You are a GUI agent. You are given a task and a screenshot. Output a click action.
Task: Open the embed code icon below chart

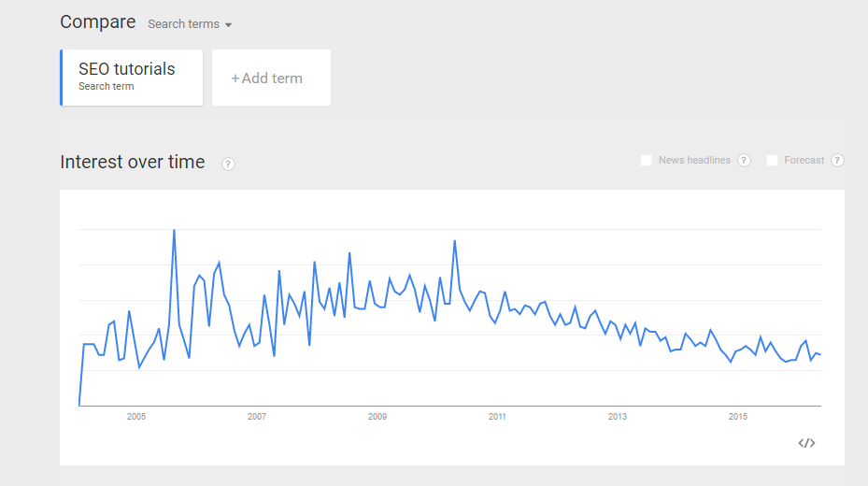(806, 443)
